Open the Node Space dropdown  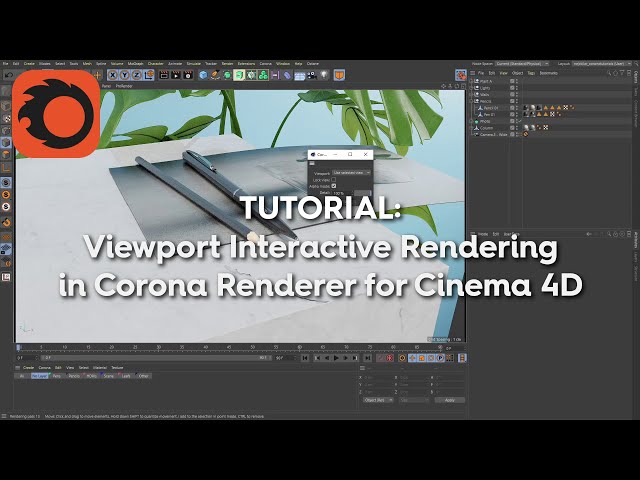tap(523, 64)
